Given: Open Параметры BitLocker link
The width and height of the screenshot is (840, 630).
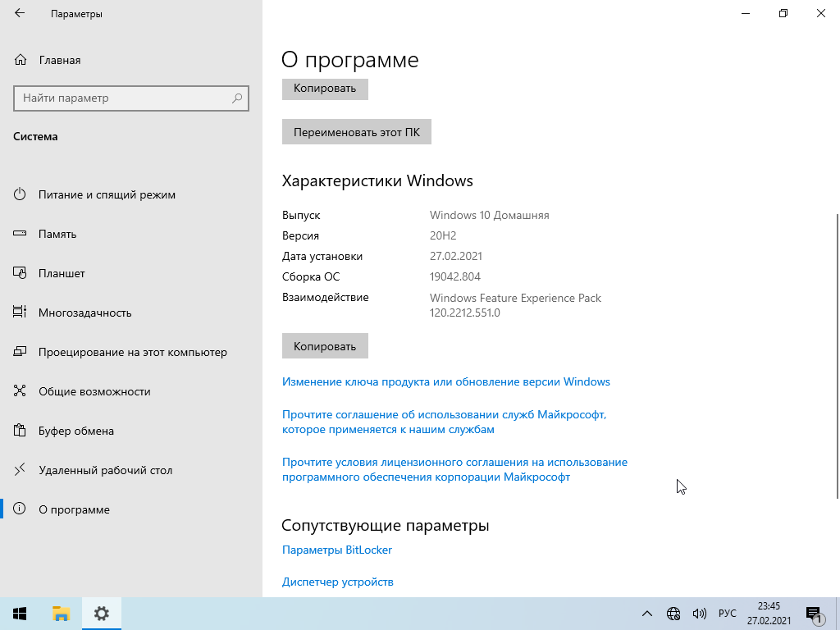Looking at the screenshot, I should 337,550.
